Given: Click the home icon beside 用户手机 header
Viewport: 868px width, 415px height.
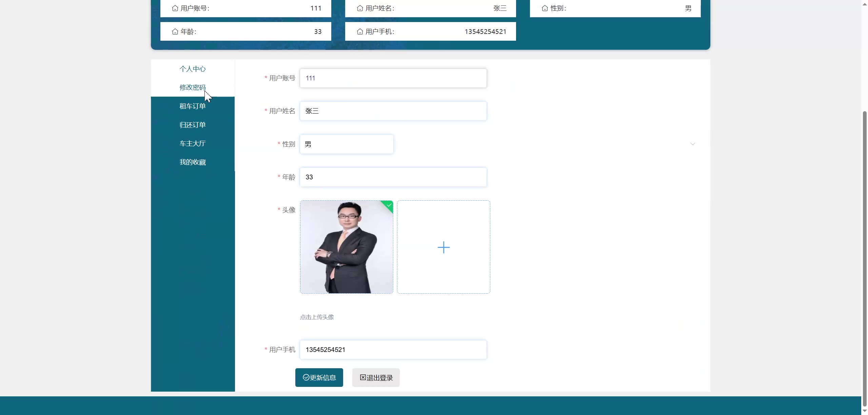Looking at the screenshot, I should click(x=360, y=32).
